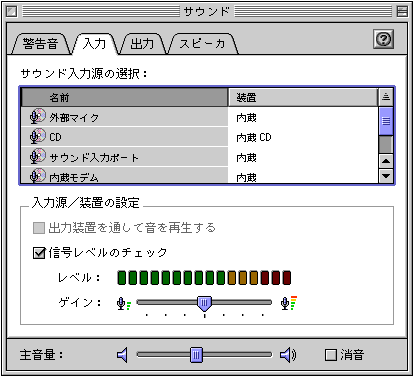
Task: Open the help question mark icon
Action: pos(383,39)
